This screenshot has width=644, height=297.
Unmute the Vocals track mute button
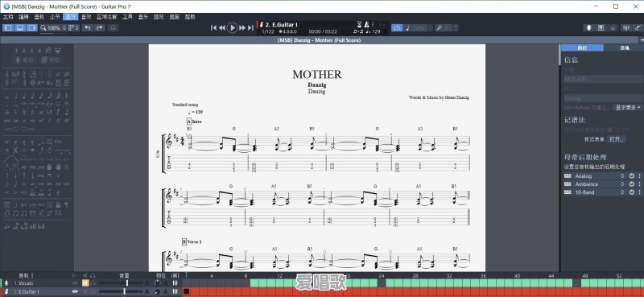click(85, 283)
